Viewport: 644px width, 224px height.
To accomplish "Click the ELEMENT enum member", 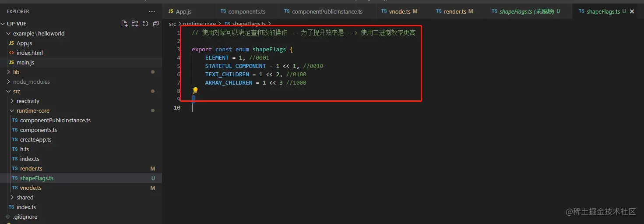I will click(x=217, y=57).
